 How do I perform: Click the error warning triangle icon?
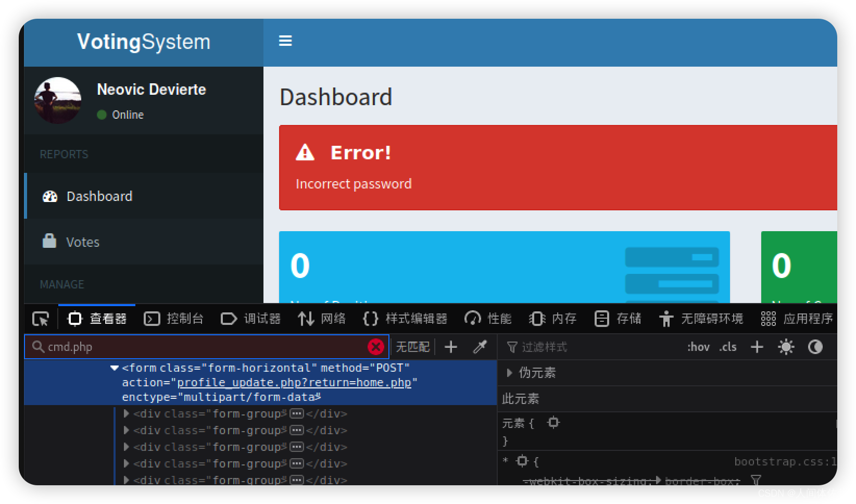305,153
